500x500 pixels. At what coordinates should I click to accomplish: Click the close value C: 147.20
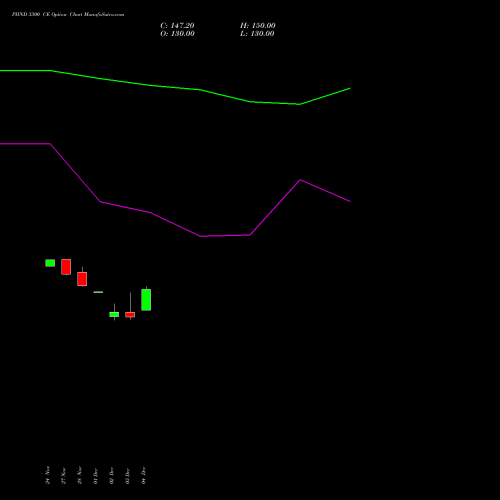[177, 26]
